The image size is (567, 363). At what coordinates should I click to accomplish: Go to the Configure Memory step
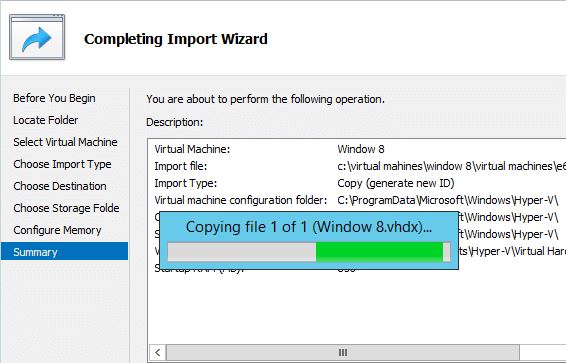pos(57,230)
